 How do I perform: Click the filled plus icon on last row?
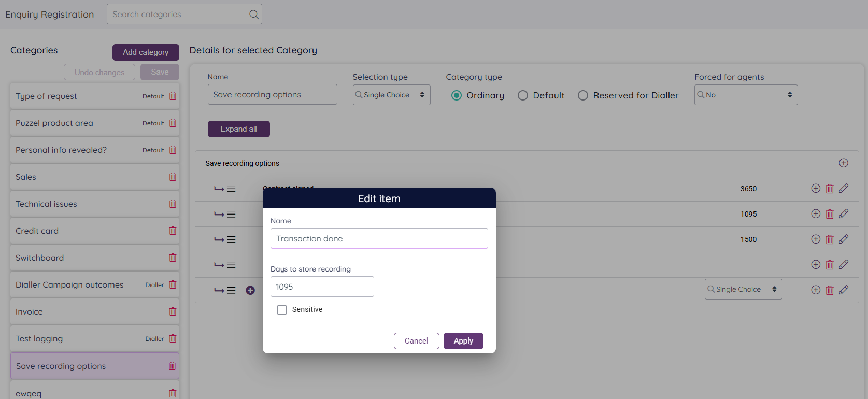click(x=250, y=290)
